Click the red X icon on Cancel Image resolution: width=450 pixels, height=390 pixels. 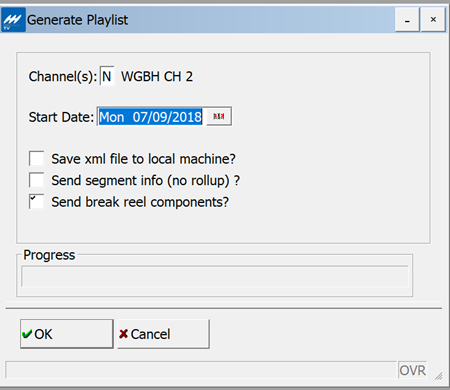pos(123,334)
